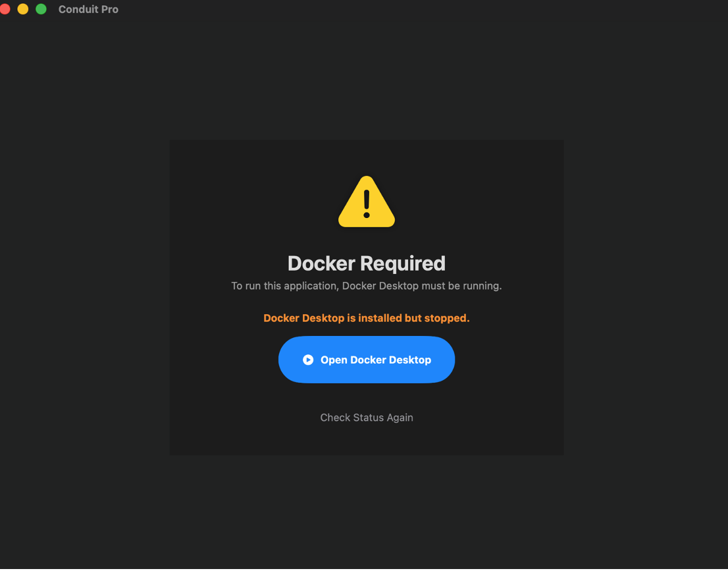Minimize the window using the yellow button
The width and height of the screenshot is (728, 573).
(x=23, y=9)
